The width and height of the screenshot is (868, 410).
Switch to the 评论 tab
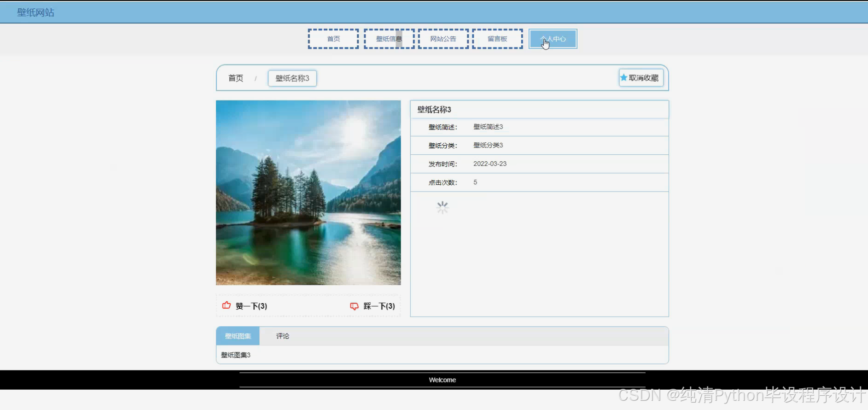pos(283,336)
